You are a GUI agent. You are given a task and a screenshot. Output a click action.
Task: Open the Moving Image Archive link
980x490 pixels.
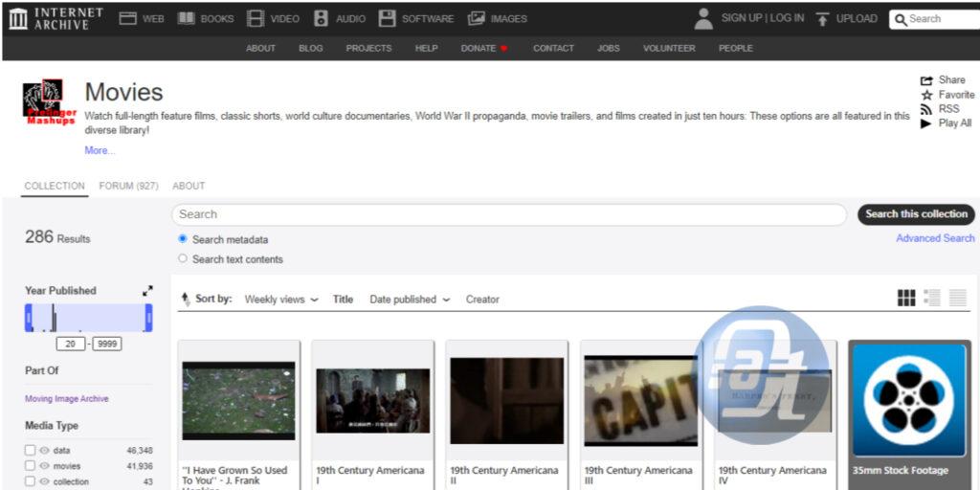[67, 399]
